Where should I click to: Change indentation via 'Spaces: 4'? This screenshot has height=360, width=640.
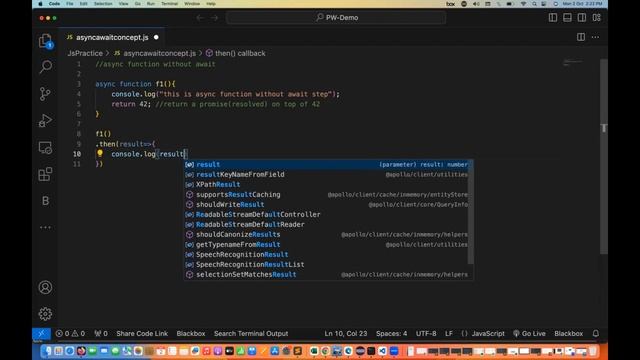pyautogui.click(x=391, y=333)
